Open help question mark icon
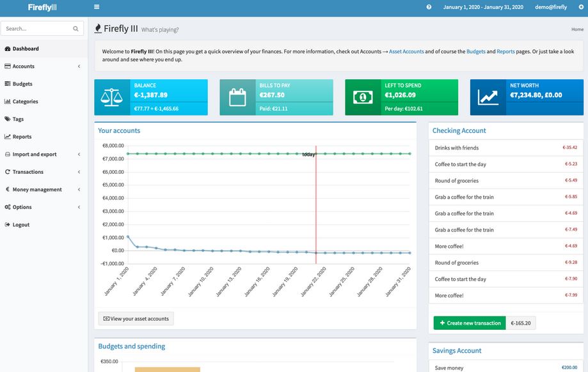 (429, 7)
